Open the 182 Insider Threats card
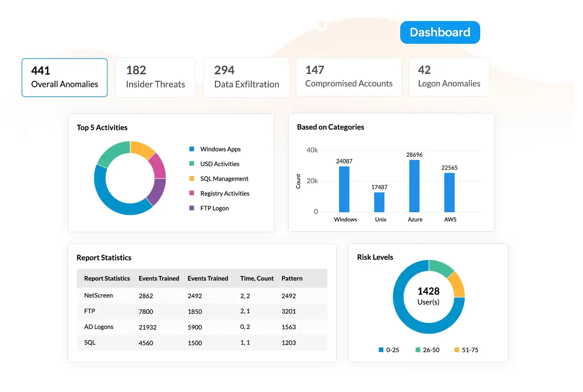583x392 pixels. tap(155, 78)
